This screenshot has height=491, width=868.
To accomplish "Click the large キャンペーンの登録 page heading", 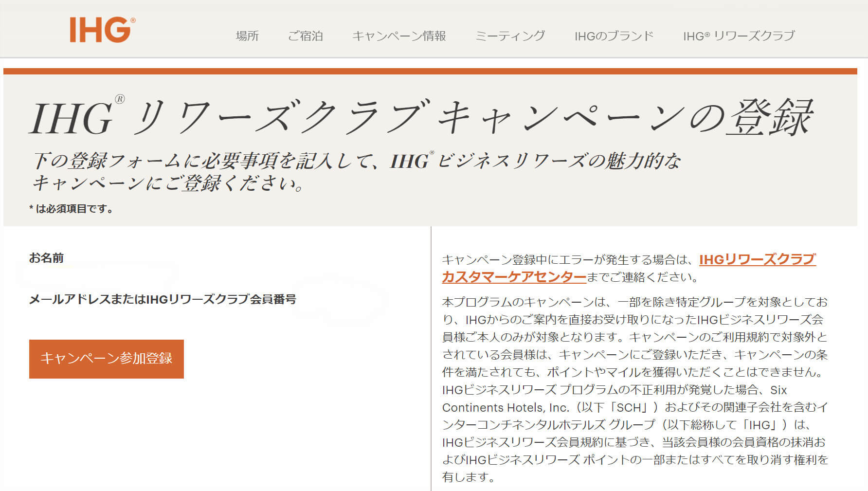I will tap(421, 118).
